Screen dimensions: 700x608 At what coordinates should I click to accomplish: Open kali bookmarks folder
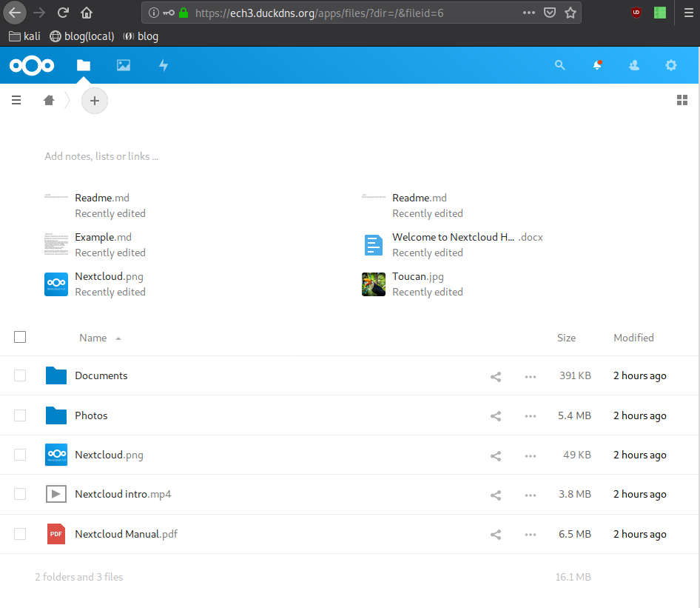click(x=24, y=36)
